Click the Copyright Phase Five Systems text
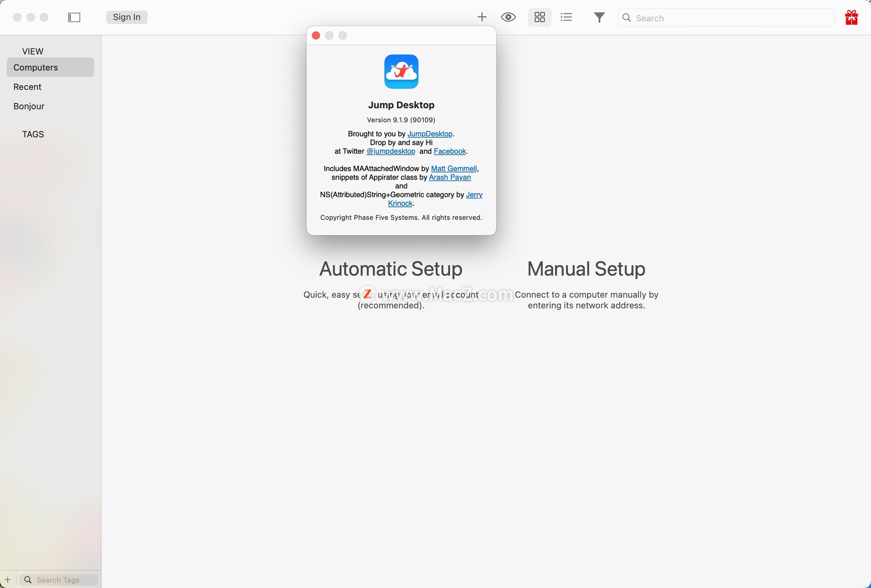Screen dimensions: 871x588 click(401, 217)
